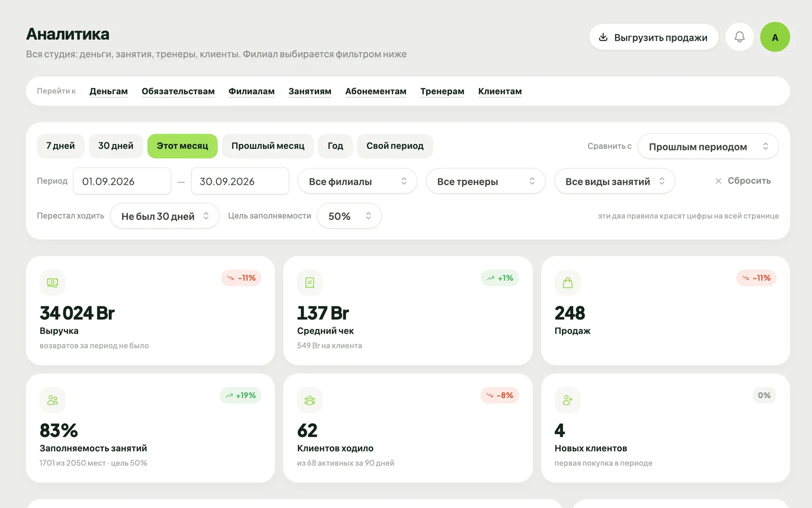812x508 pixels.
Task: Open the user avatar "A" menu
Action: point(775,37)
